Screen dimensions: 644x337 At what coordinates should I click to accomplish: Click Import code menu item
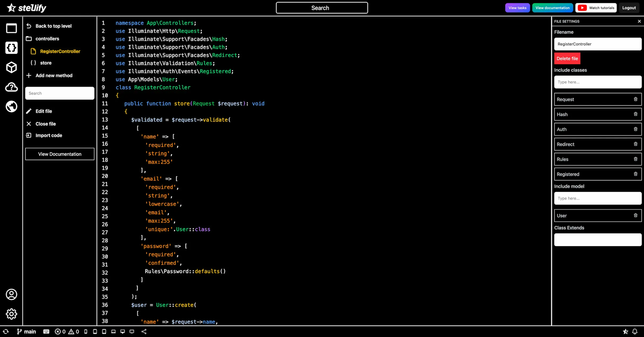[49, 135]
